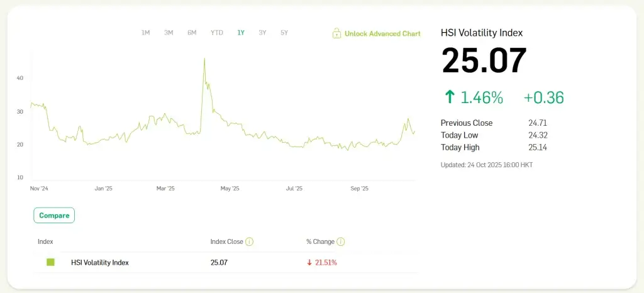Image resolution: width=644 pixels, height=293 pixels.
Task: Click the % Change column header
Action: pyautogui.click(x=320, y=241)
